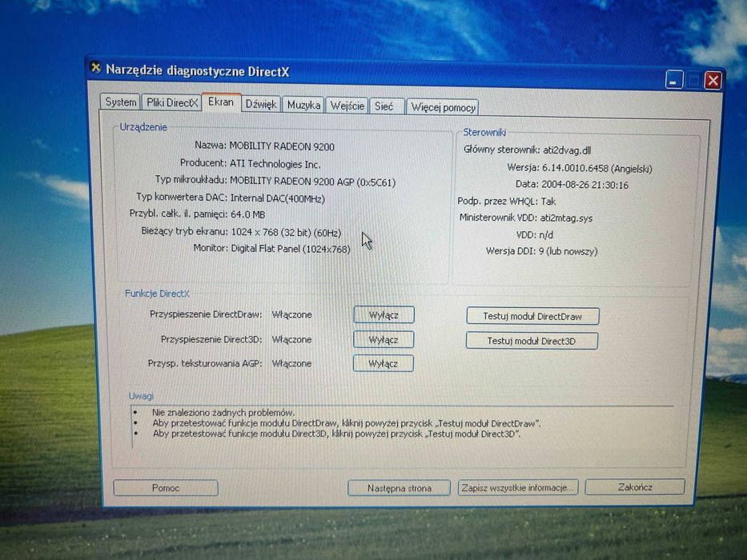This screenshot has height=560, width=747.
Task: Switch to the Muzyka tab
Action: (303, 105)
